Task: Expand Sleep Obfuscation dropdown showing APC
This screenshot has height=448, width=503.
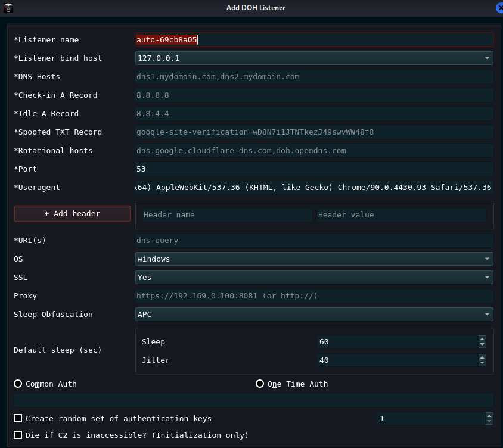Action: click(x=314, y=315)
